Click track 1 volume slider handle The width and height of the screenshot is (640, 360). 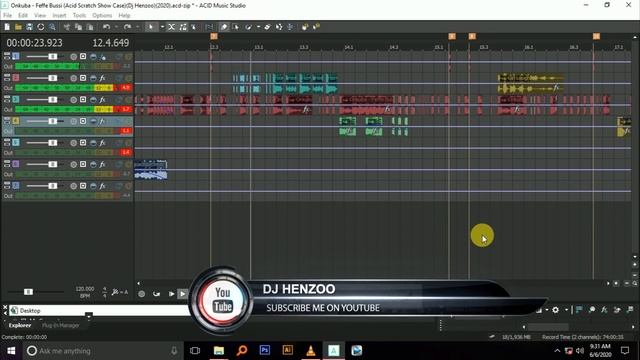click(53, 56)
